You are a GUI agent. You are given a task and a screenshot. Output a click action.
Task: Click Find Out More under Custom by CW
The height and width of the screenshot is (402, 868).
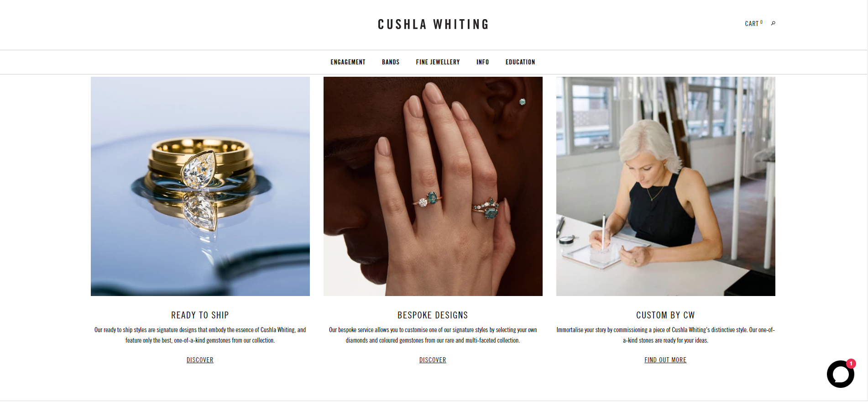[x=665, y=360]
